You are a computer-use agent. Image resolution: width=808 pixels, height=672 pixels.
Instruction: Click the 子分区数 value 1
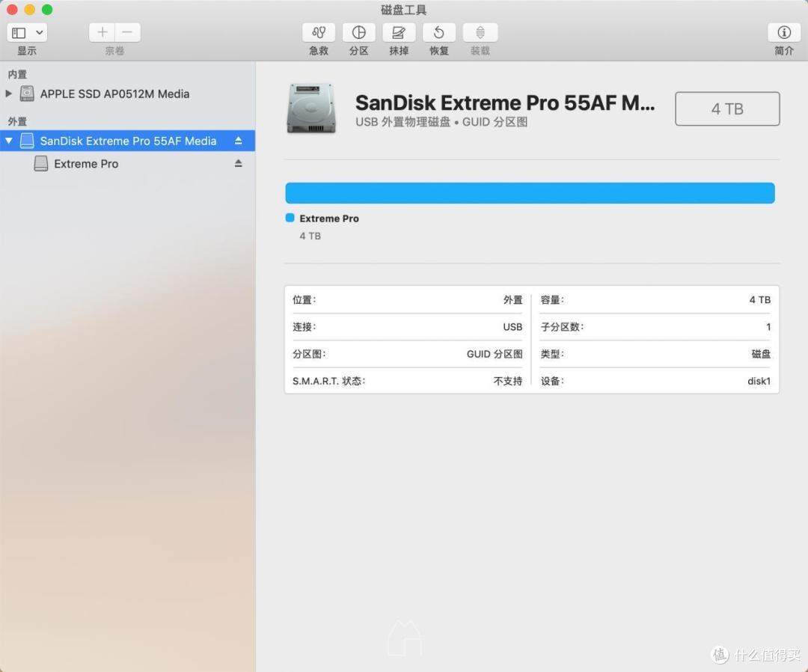[768, 327]
